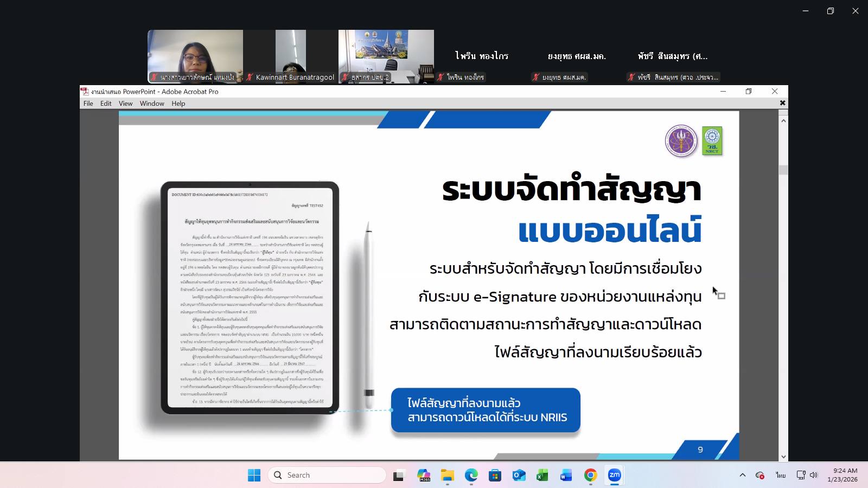
Task: Open Outlook from the taskbar
Action: pyautogui.click(x=519, y=476)
